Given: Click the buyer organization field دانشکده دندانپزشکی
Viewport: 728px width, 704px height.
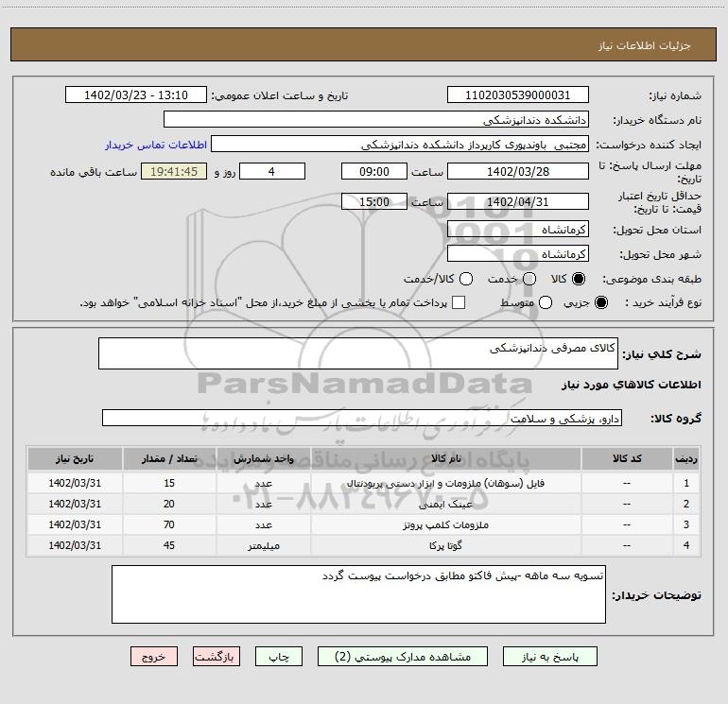Looking at the screenshot, I should point(376,120).
